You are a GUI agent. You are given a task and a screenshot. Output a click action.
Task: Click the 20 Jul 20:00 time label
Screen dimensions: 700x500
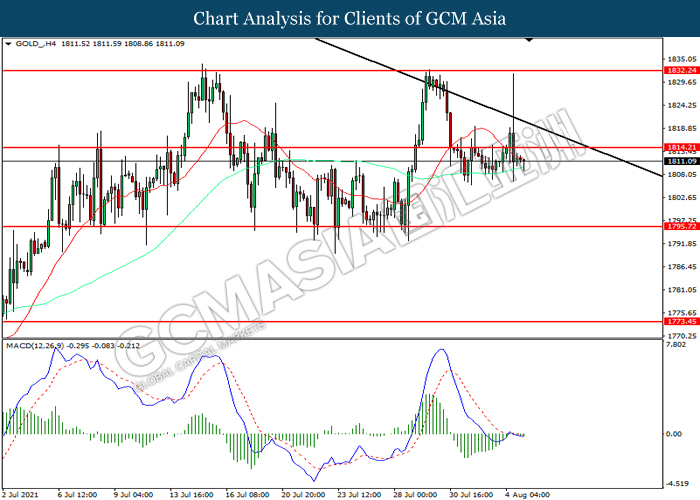click(303, 495)
